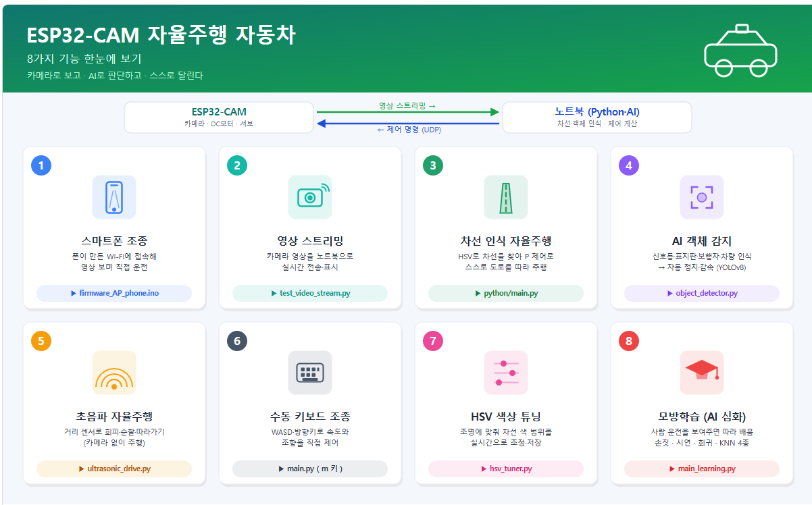Click the 8가지 기능 한눈에 보기 subtitle

(84, 59)
